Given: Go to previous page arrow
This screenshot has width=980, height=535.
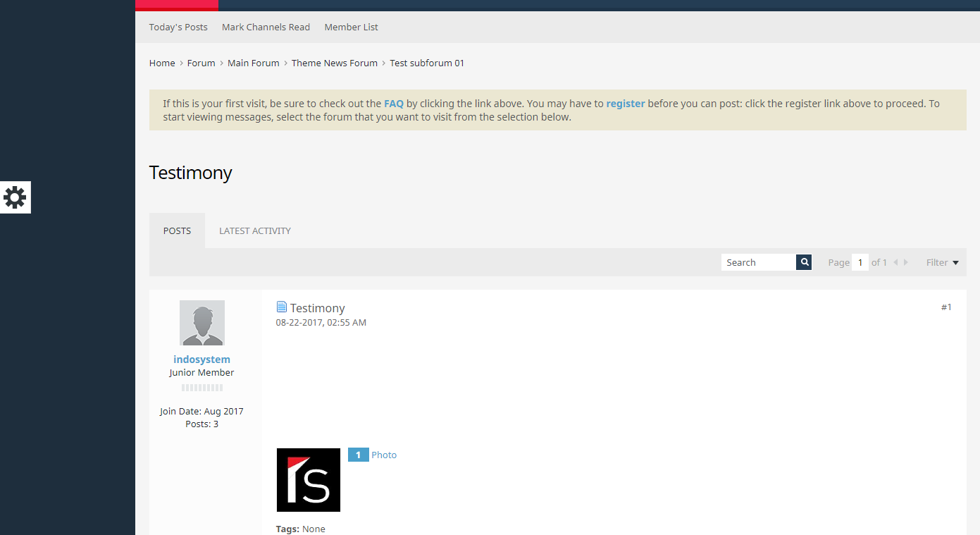Looking at the screenshot, I should pyautogui.click(x=895, y=262).
